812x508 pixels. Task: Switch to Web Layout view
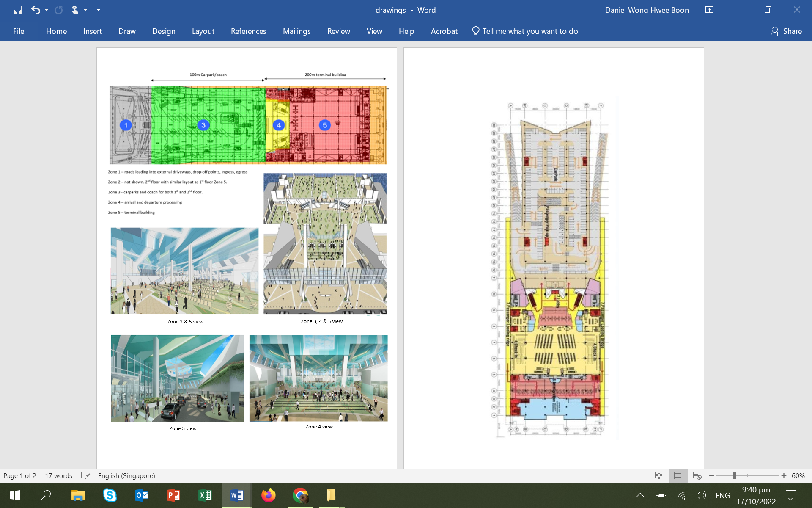[x=697, y=475]
